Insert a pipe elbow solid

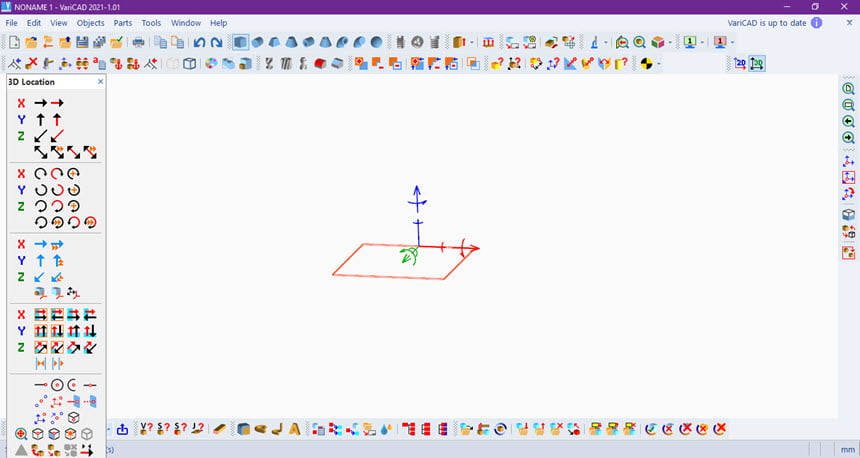(x=342, y=42)
